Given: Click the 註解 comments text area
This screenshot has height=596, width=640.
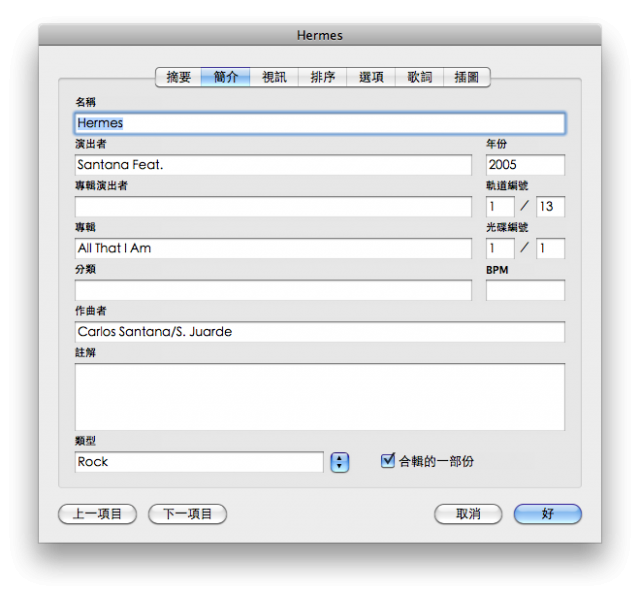Looking at the screenshot, I should pos(320,397).
